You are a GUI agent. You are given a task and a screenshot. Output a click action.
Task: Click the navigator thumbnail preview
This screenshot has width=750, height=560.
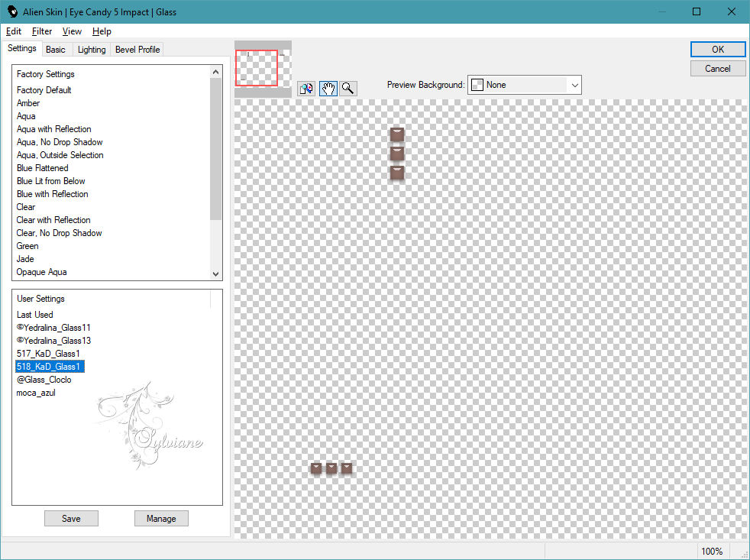pyautogui.click(x=263, y=69)
